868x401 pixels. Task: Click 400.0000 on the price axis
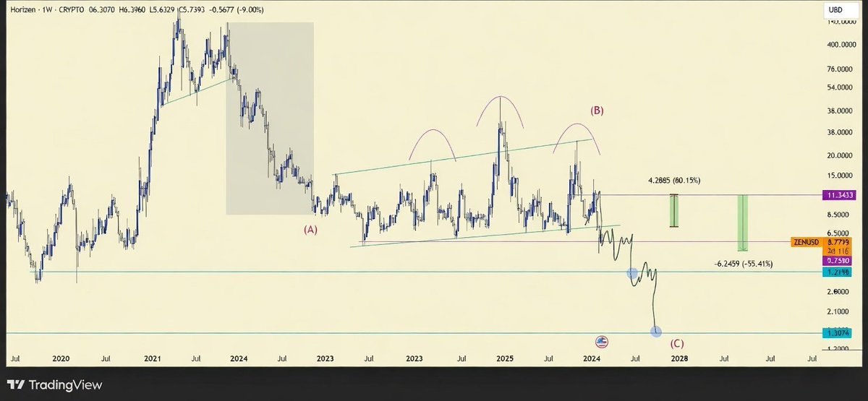842,45
